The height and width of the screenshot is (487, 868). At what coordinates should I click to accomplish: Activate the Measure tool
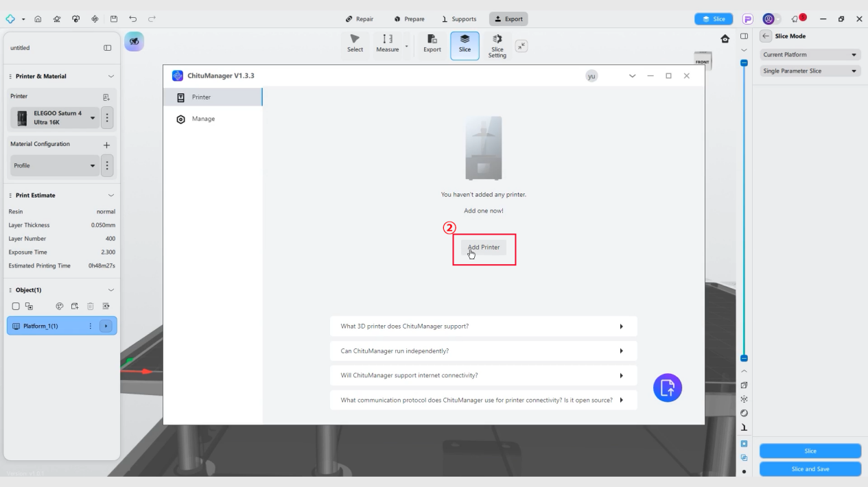pyautogui.click(x=388, y=43)
